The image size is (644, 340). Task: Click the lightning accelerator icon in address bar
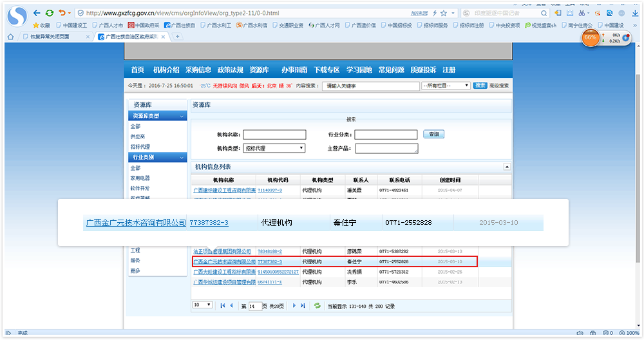(435, 13)
